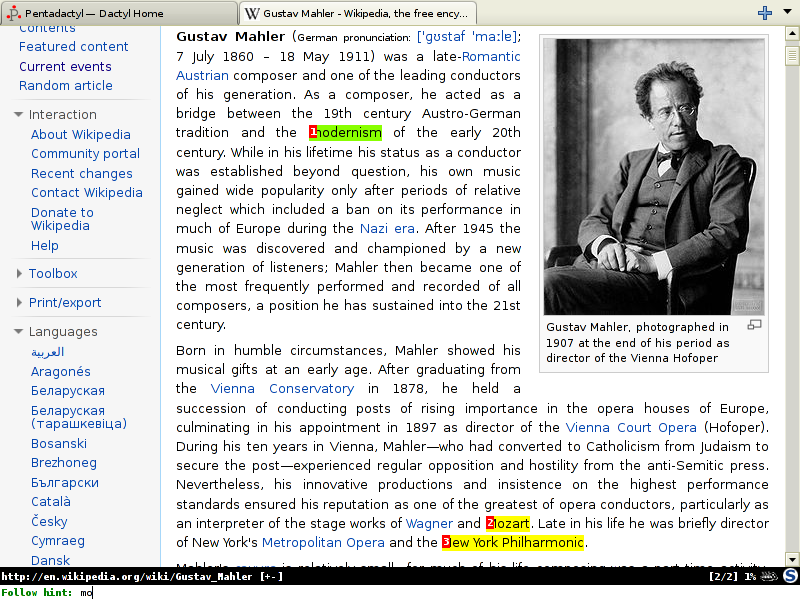Open the Bosanski language link
The image size is (800, 600).
pos(59,443)
